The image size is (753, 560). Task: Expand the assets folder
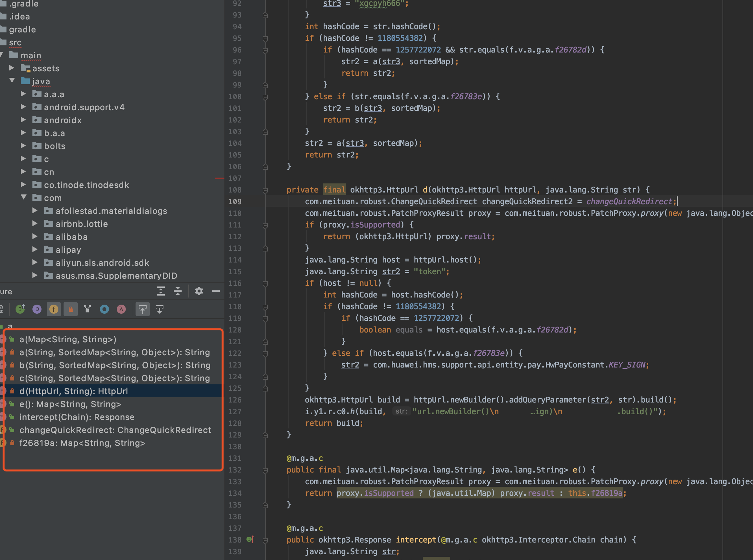coord(12,68)
